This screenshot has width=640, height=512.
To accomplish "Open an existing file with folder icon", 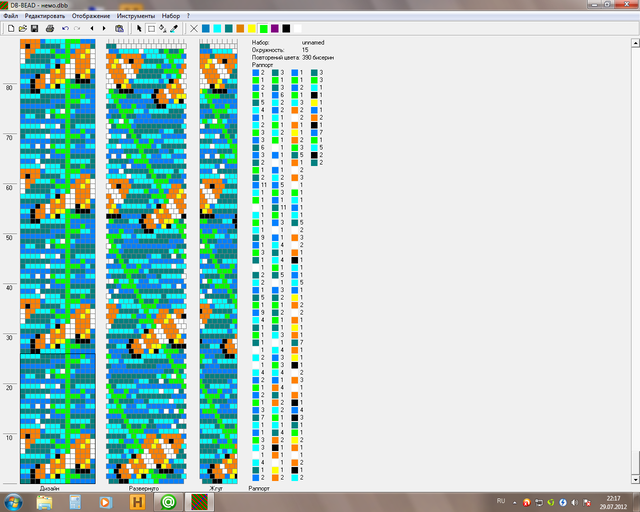I will tap(23, 29).
